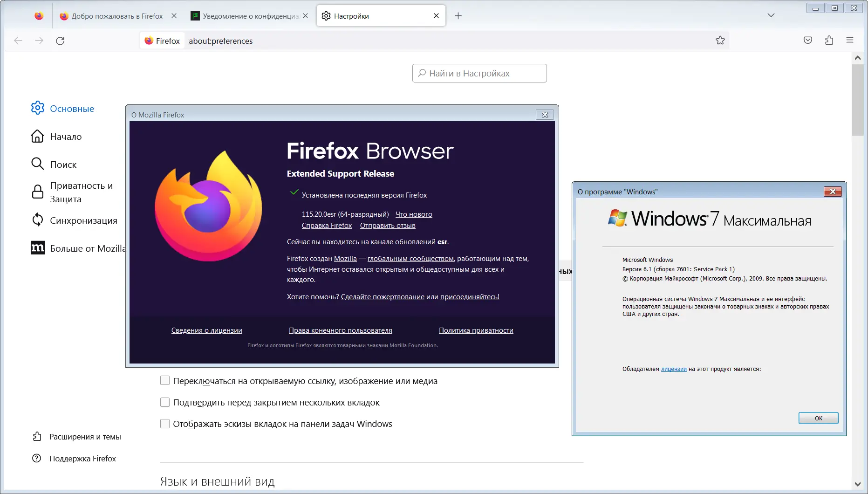868x494 pixels.
Task: Close the 'О программе Windows' dialog
Action: (833, 192)
